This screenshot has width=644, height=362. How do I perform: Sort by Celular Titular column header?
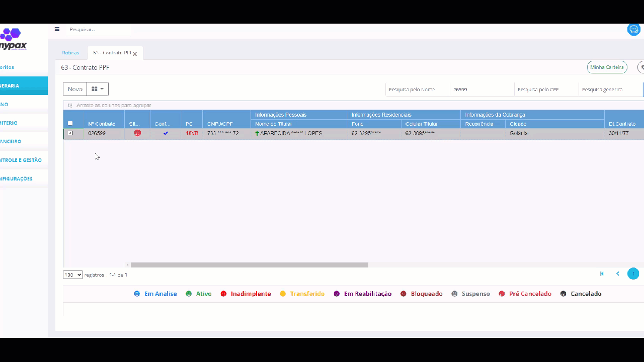(x=431, y=124)
